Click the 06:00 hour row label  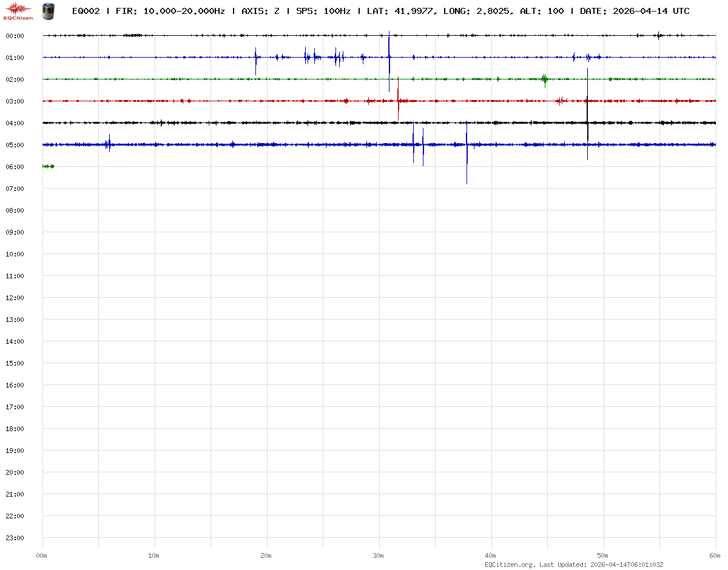[x=15, y=167]
